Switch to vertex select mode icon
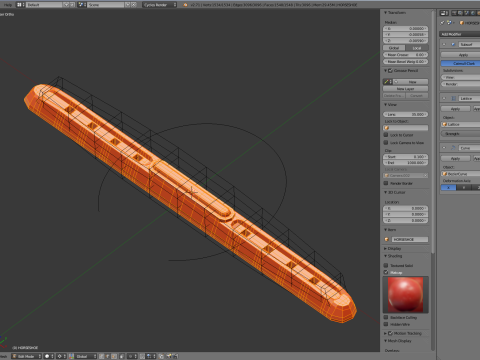Screen dimensions: 480x360 tap(101, 356)
